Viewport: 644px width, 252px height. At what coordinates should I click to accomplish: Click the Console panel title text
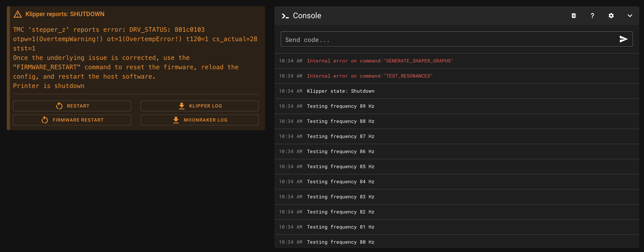pos(307,16)
